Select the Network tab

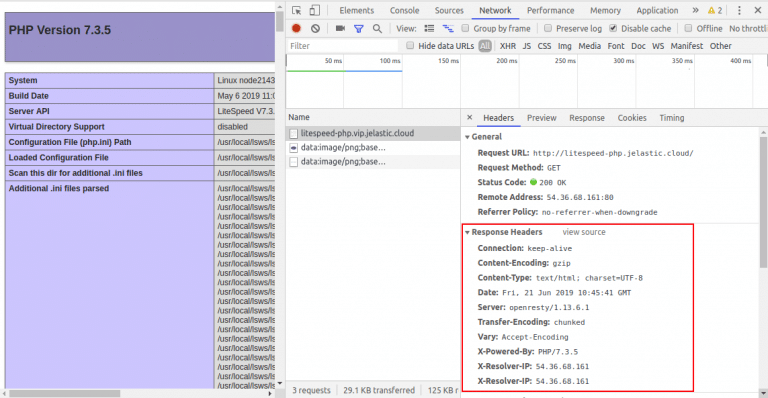point(495,10)
